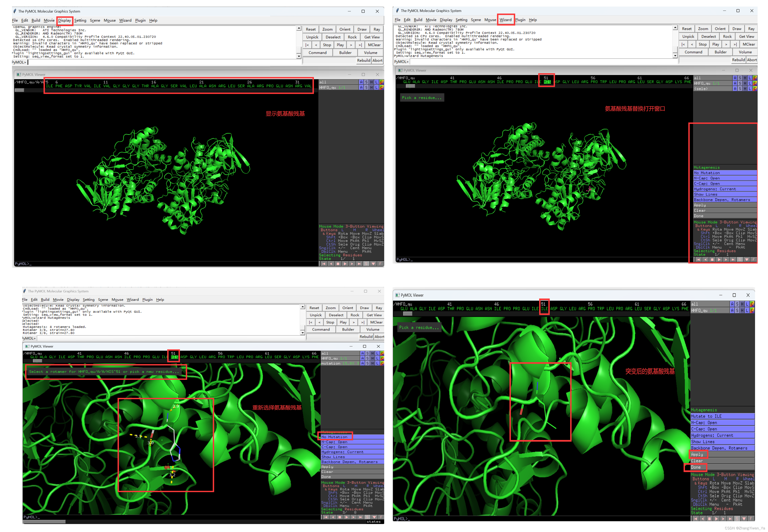Viewport: 768px width, 532px height.
Task: Click the stop button above the 'states' label
Action: (340, 517)
